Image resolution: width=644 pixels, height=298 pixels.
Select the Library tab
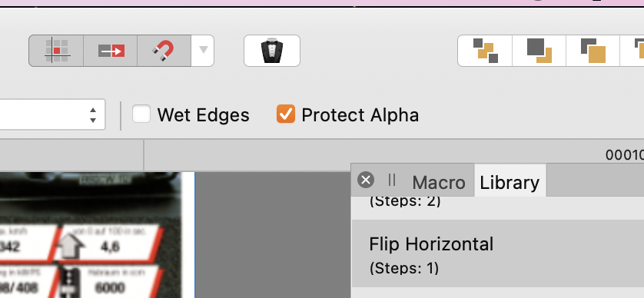click(510, 182)
